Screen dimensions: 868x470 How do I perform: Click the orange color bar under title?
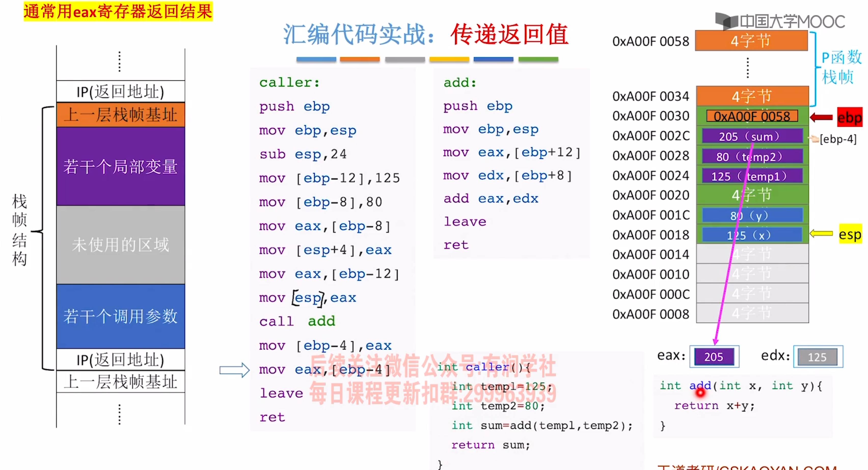point(360,59)
